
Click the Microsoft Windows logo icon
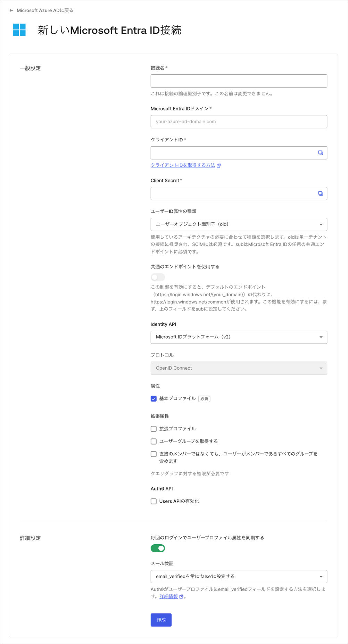[x=19, y=30]
